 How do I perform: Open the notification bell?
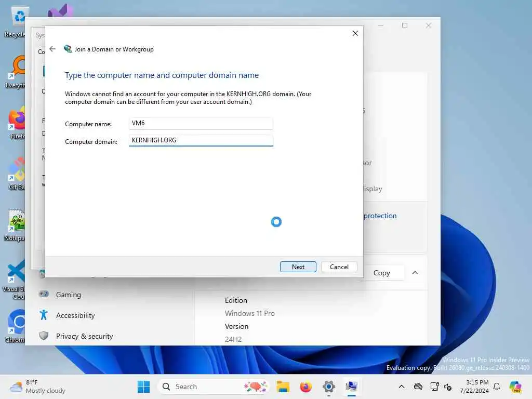click(497, 387)
